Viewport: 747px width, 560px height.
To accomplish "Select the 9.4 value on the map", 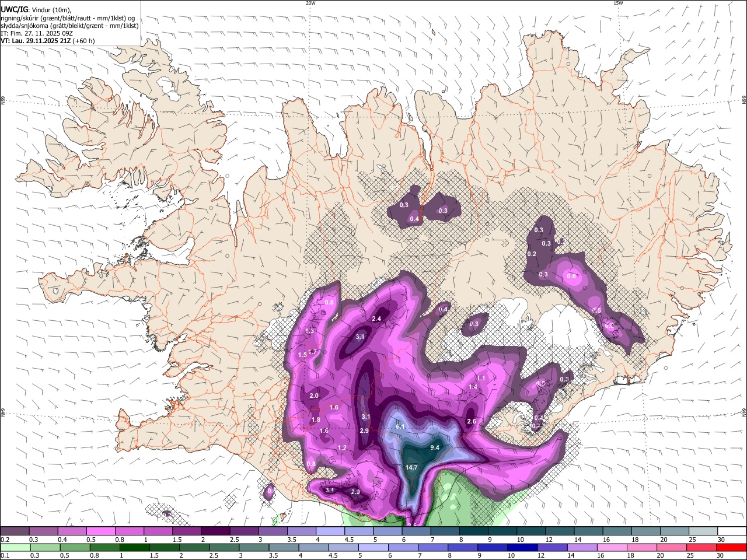I will pos(435,447).
